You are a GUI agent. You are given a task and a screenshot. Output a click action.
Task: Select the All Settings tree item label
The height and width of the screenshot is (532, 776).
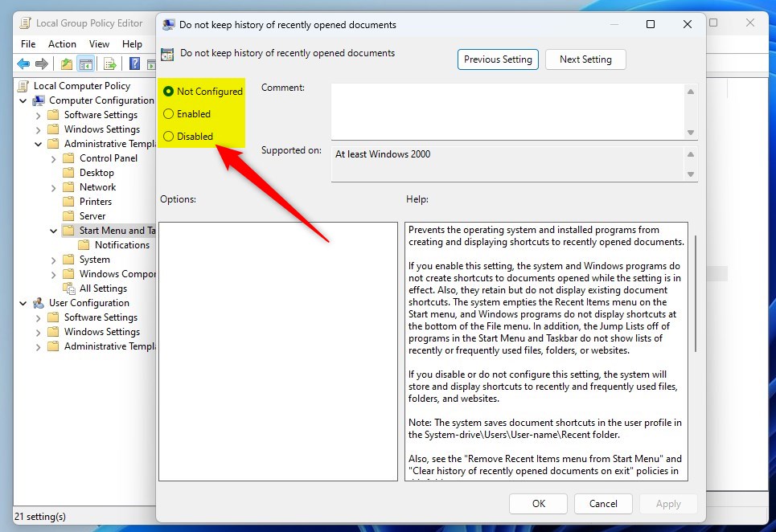(103, 289)
